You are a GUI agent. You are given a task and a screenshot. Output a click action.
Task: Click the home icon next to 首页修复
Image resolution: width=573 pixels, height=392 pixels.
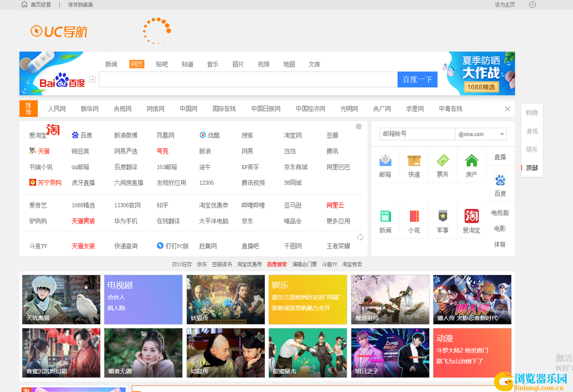(x=24, y=4)
